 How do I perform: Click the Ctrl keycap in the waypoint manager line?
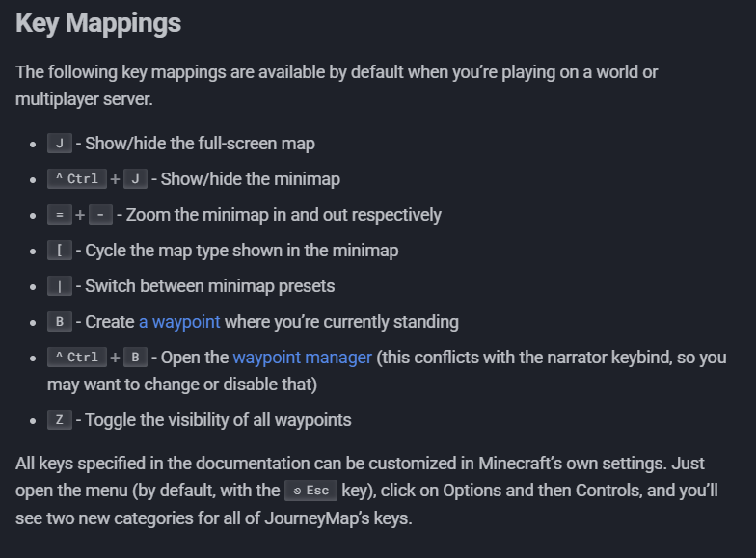(x=76, y=358)
